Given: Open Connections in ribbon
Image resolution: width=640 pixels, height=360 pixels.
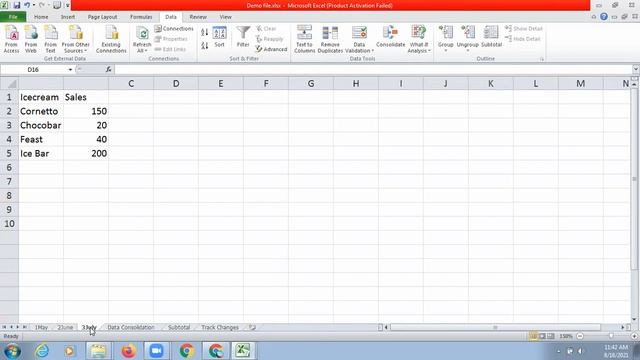Looking at the screenshot, I should pos(174,29).
